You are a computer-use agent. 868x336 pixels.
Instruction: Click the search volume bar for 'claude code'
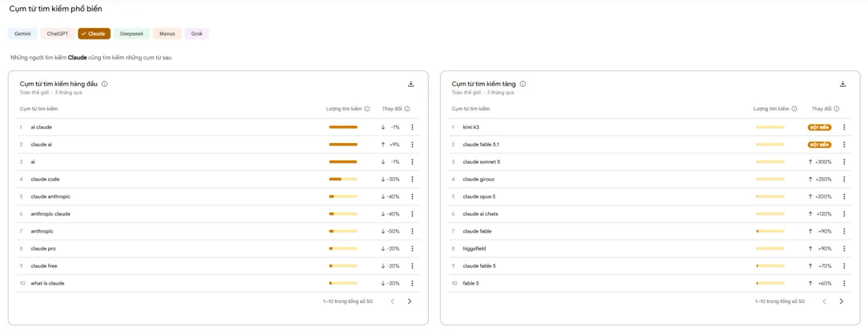[343, 179]
